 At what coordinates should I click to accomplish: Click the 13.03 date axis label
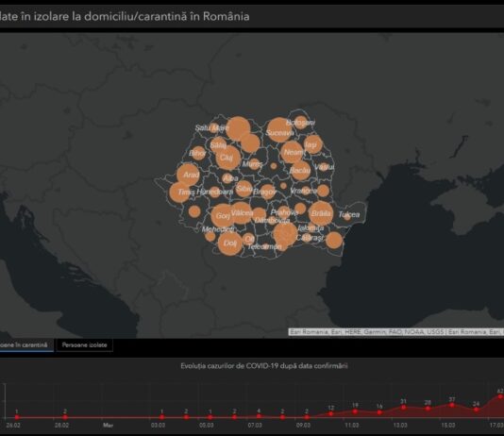[x=400, y=425]
